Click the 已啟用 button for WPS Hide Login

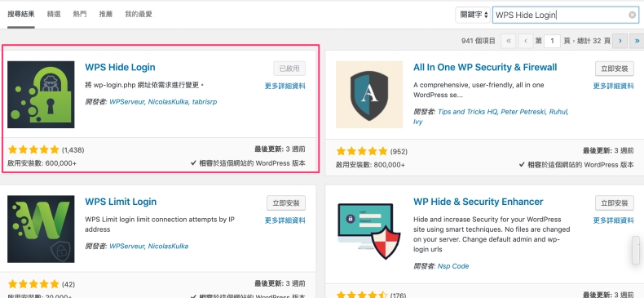(289, 69)
